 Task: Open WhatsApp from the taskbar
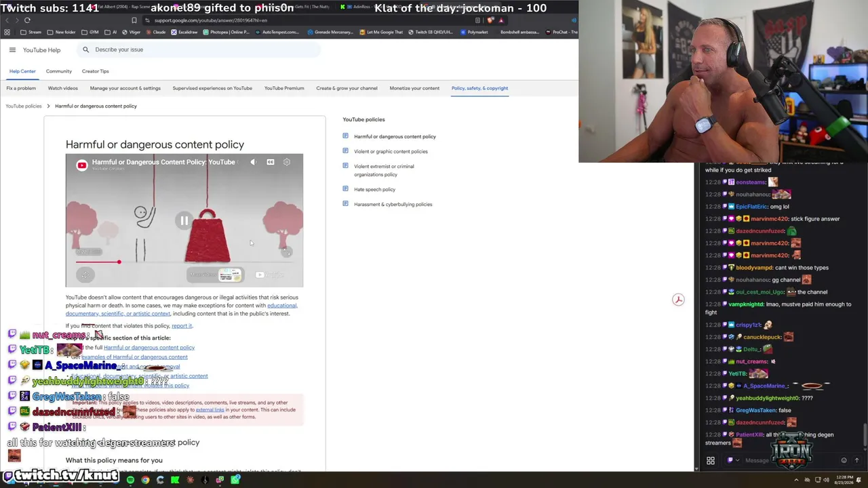(235, 480)
